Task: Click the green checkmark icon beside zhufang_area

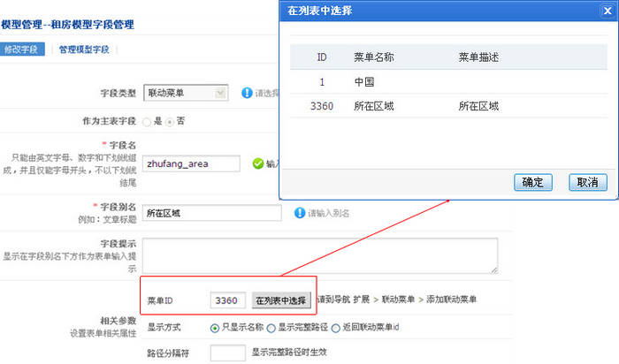Action: pos(257,163)
